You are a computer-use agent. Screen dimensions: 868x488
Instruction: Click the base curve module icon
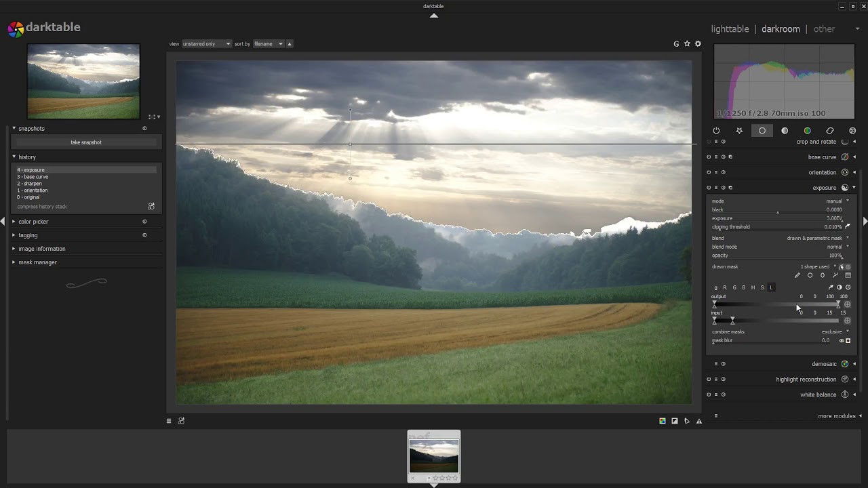[x=844, y=157]
